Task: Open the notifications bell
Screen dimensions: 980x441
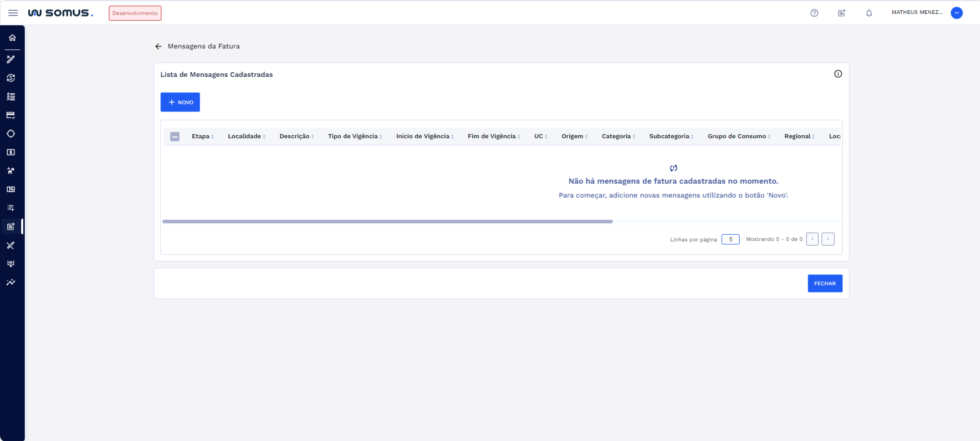Action: [x=869, y=13]
